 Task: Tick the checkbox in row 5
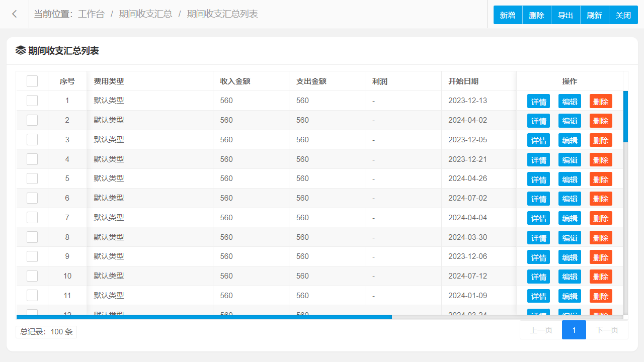click(32, 178)
